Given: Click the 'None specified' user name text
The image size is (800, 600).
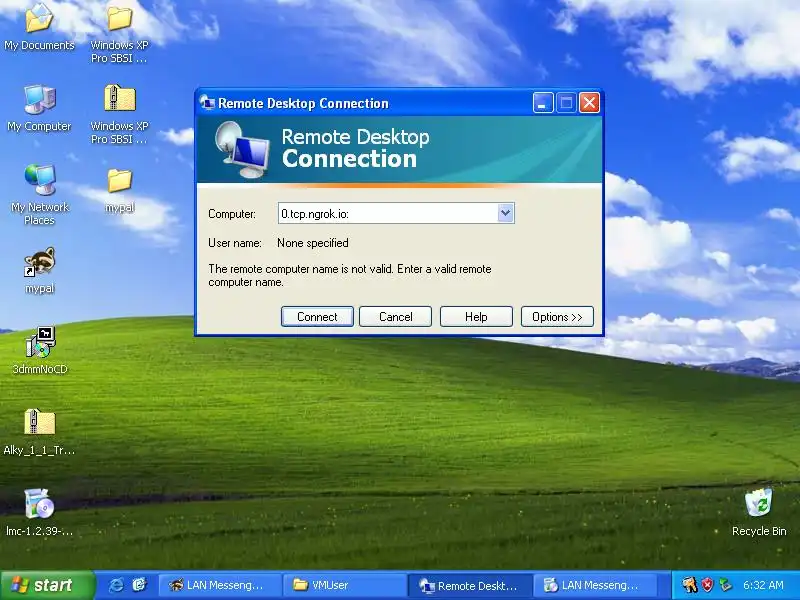Looking at the screenshot, I should (x=313, y=243).
